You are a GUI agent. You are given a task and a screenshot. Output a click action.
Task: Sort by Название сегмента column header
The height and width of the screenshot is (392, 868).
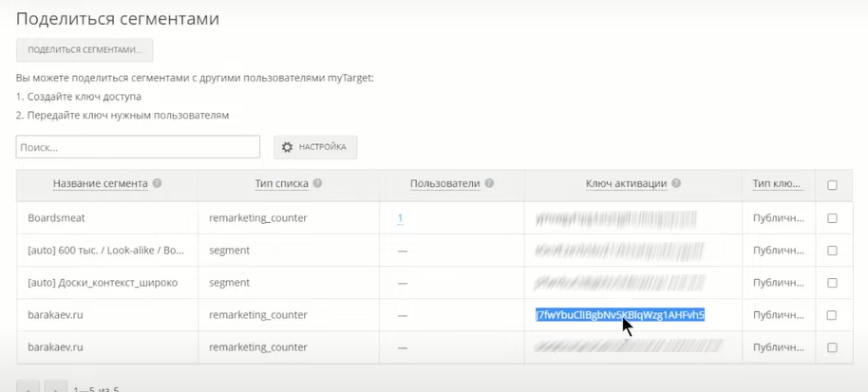point(100,184)
